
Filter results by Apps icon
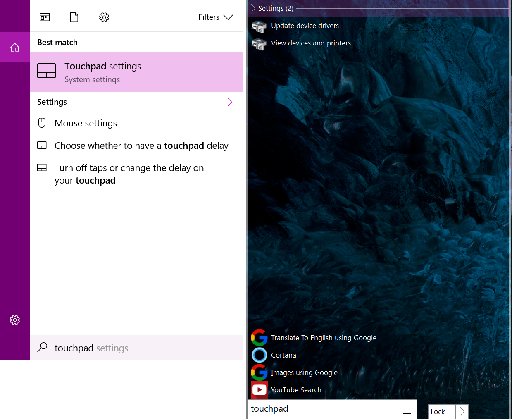click(45, 17)
